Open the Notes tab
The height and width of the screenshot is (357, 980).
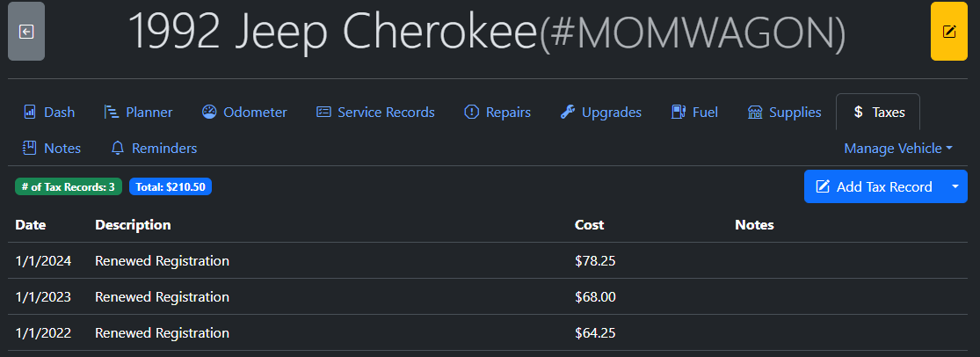[x=52, y=149]
